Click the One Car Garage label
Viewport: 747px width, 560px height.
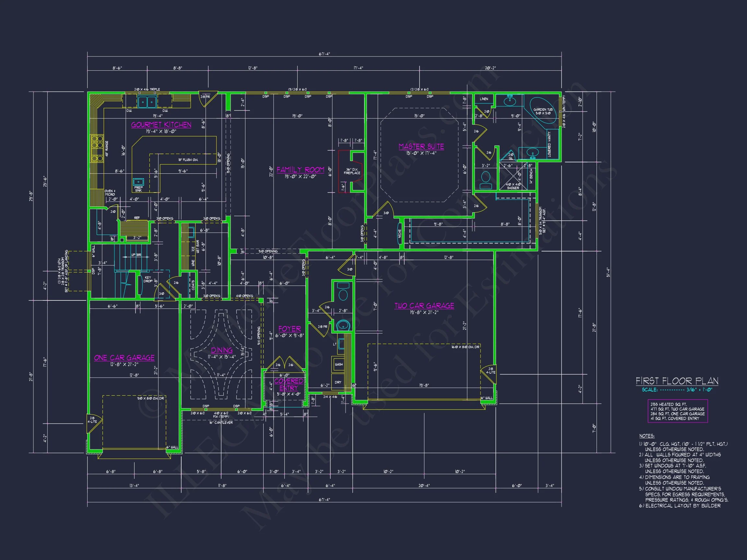124,358
